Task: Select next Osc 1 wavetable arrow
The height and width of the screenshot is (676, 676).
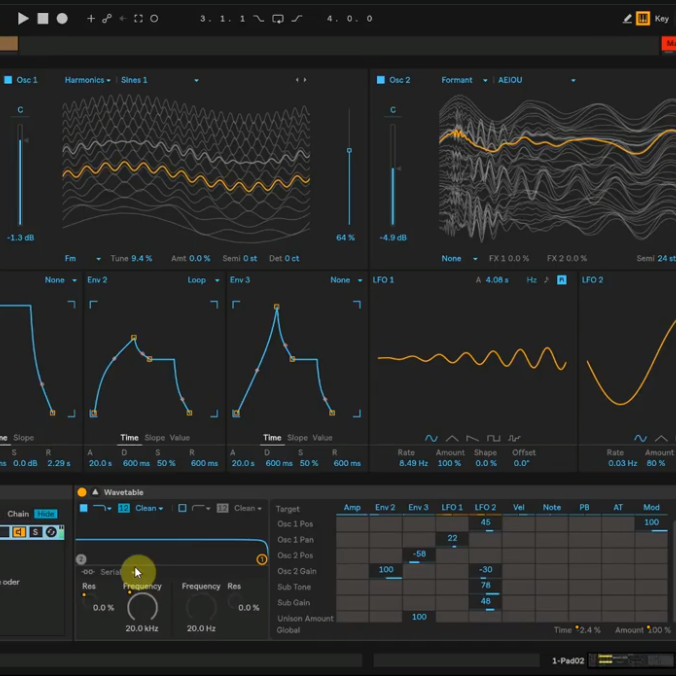Action: coord(305,80)
